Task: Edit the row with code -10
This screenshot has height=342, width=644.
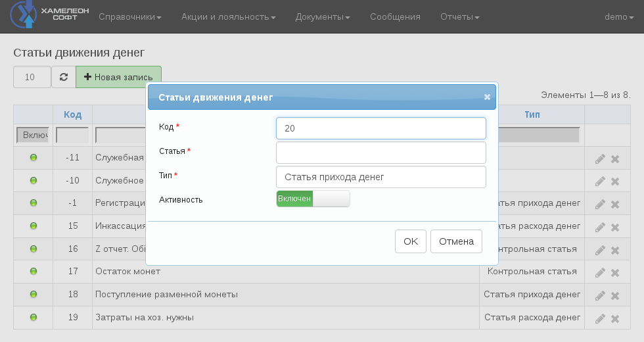Action: [x=600, y=182]
